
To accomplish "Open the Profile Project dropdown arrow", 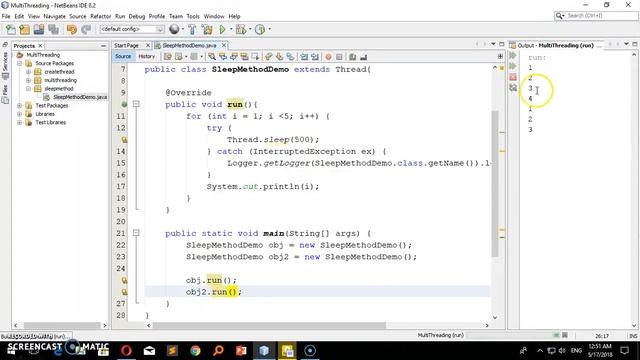I will coord(269,29).
